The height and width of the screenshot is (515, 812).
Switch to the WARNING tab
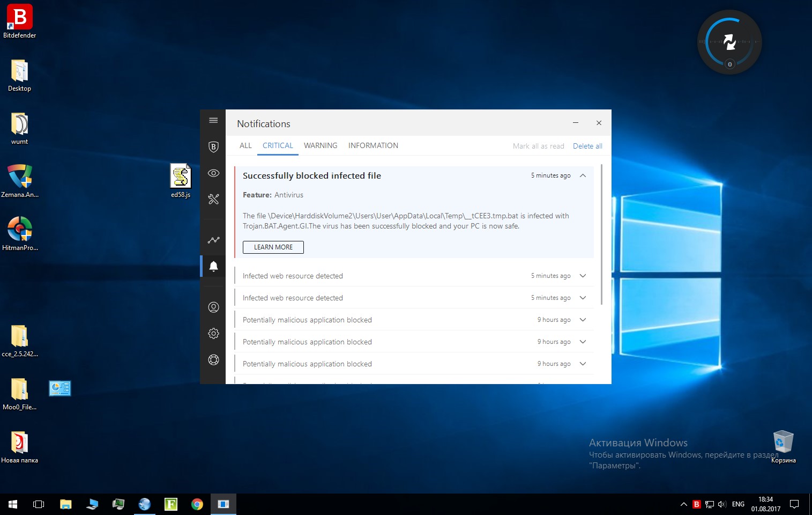click(321, 145)
